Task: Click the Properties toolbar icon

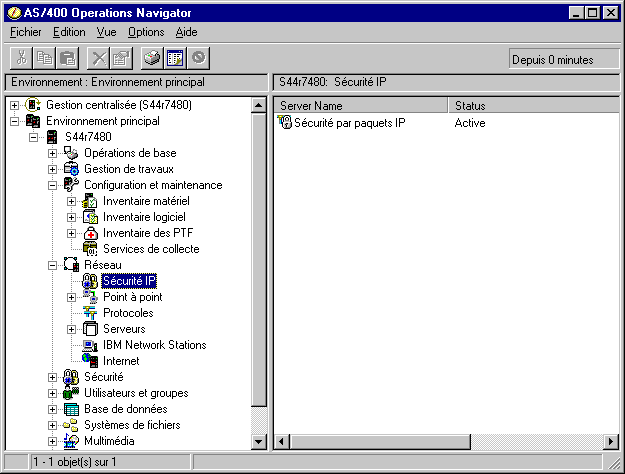Action: pos(121,58)
